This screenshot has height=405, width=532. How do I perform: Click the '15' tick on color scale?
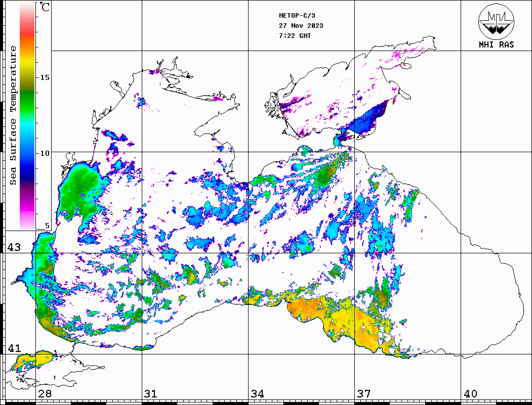45,77
